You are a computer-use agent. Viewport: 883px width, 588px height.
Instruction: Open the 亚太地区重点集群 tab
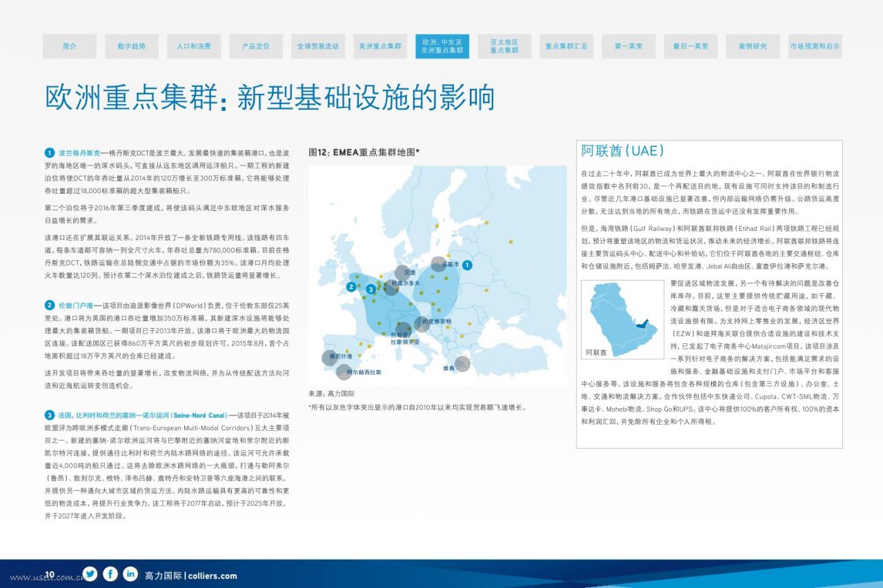[x=504, y=46]
